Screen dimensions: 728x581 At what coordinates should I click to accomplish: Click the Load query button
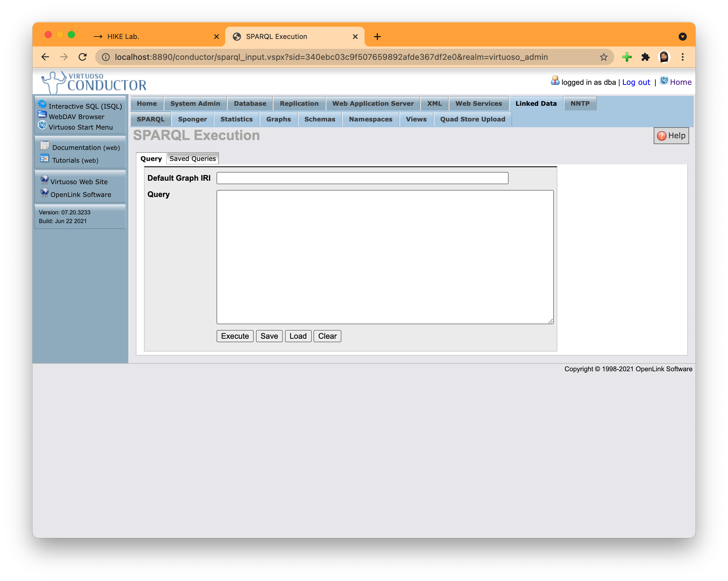pos(298,336)
